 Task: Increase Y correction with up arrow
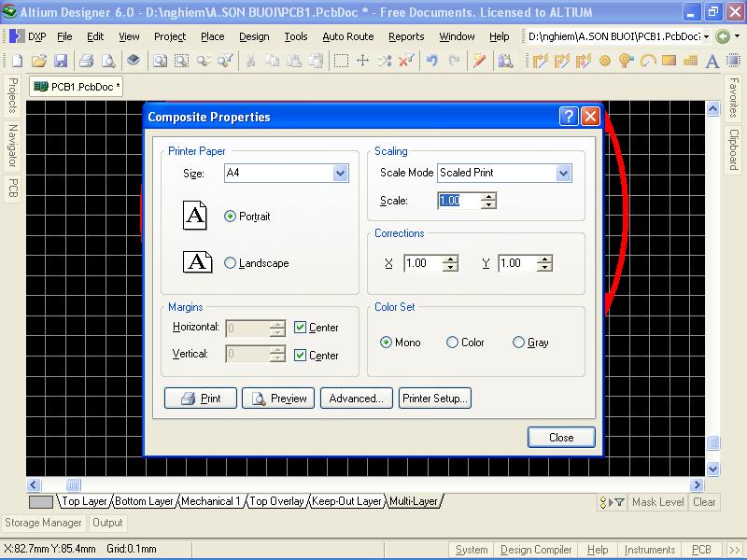[544, 259]
